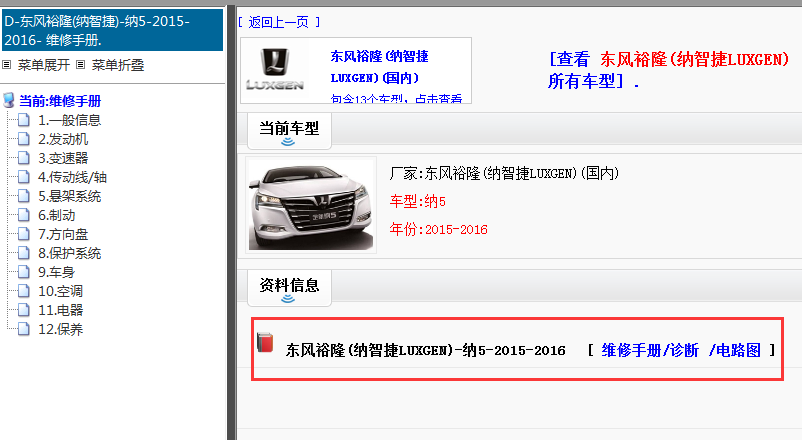The height and width of the screenshot is (440, 802).
Task: Click the page icon beside 6.制动
Action: 24,215
